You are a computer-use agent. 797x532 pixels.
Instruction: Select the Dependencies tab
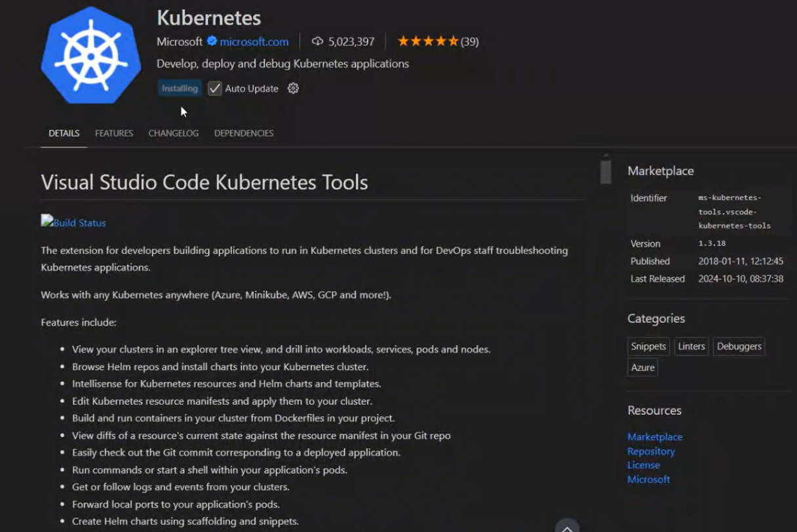coord(244,133)
